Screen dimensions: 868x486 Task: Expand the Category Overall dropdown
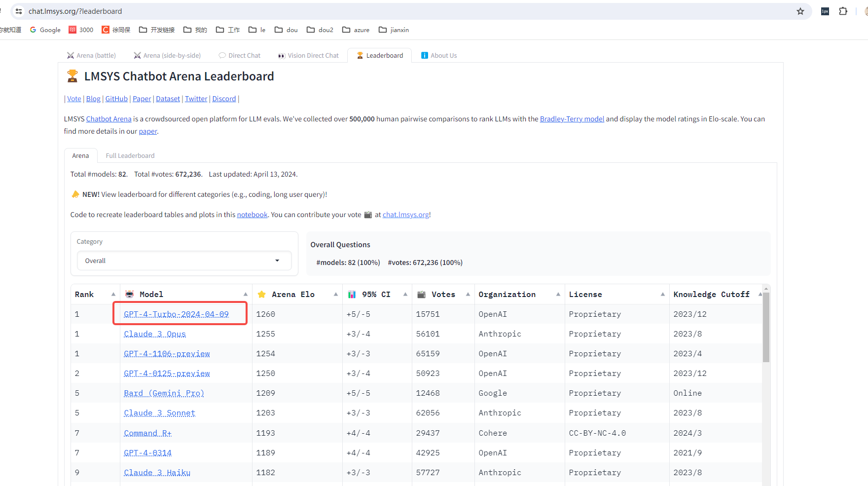[184, 261]
